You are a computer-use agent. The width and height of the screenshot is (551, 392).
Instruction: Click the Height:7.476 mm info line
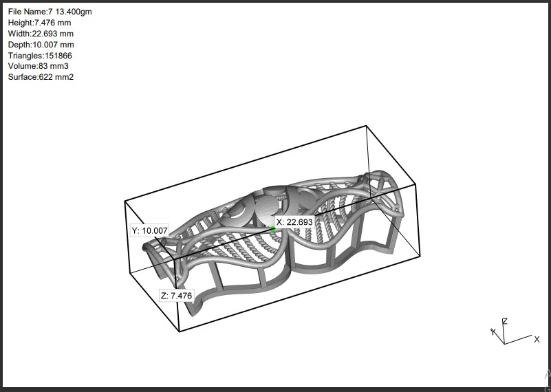[39, 23]
